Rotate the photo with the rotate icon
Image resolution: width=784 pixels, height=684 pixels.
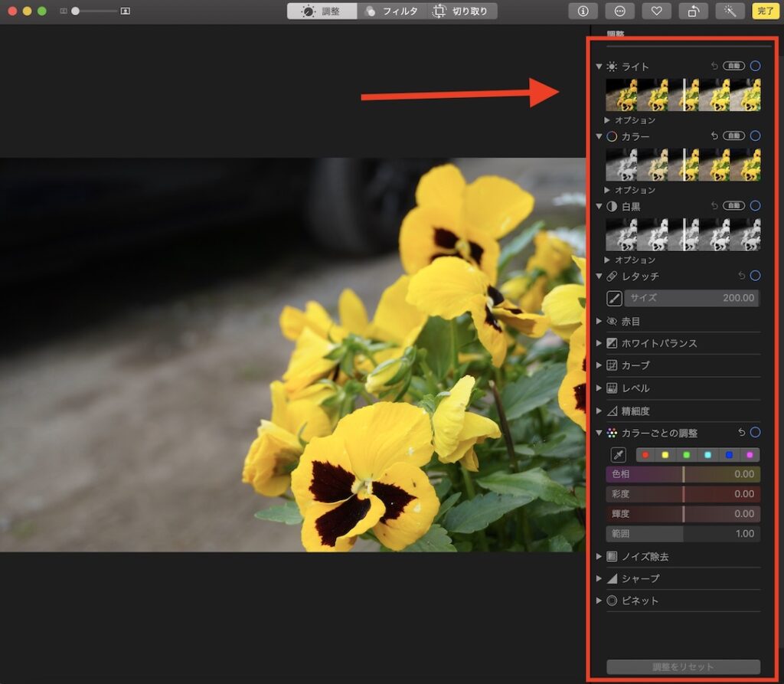pyautogui.click(x=693, y=11)
